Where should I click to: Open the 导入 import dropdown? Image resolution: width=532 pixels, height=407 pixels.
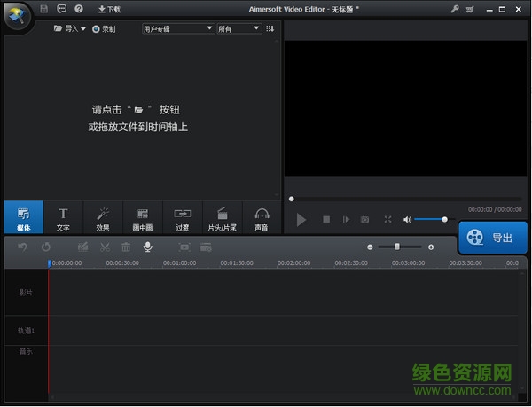coord(70,28)
